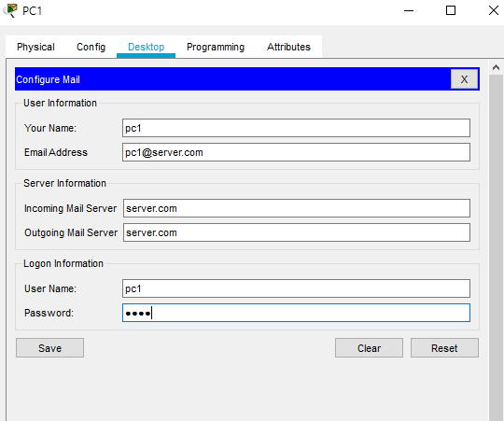
Task: Open the Physical tab
Action: coord(35,47)
